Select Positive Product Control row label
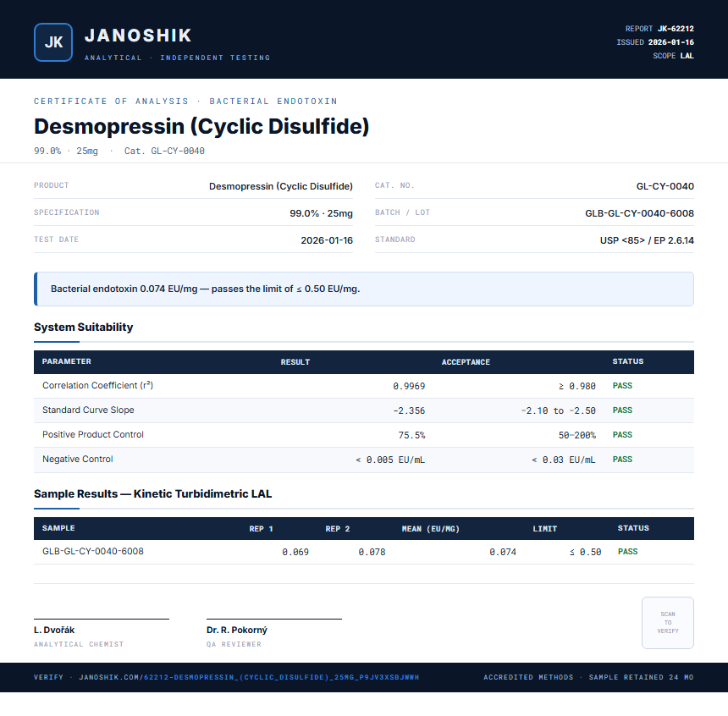The width and height of the screenshot is (728, 716). (93, 435)
